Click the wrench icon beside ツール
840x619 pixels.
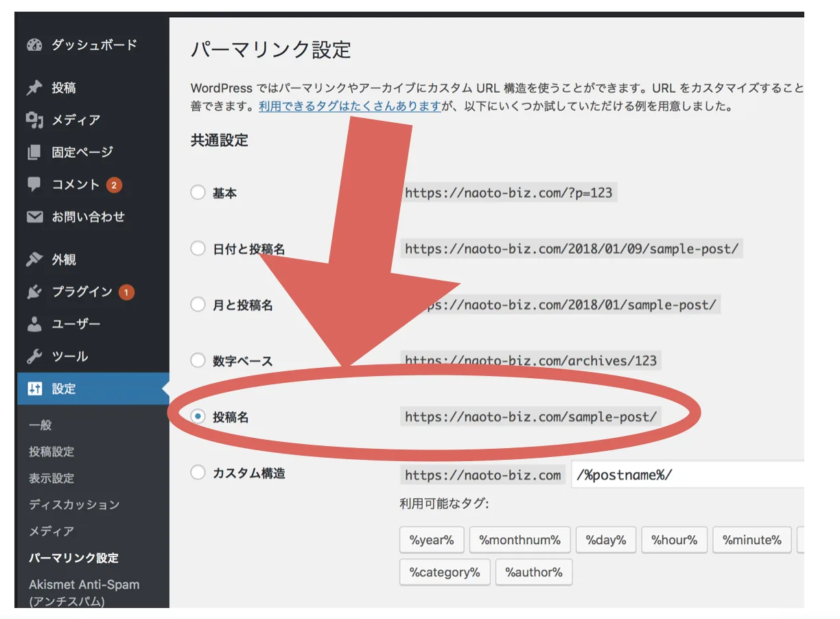[34, 356]
